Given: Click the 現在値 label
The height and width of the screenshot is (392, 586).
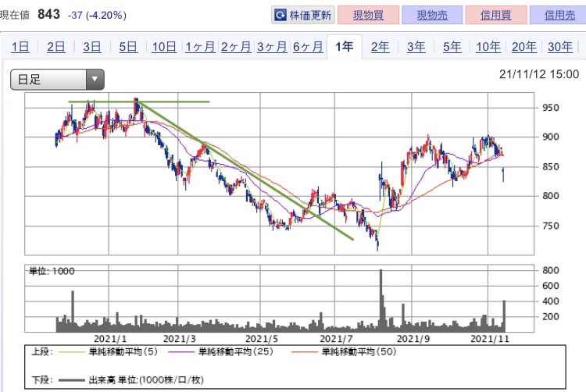Looking at the screenshot, I should [15, 15].
